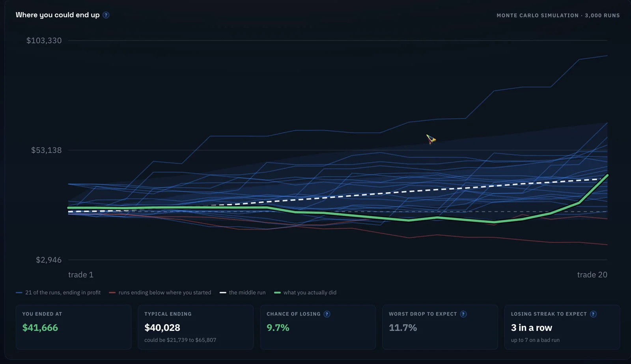Click the 'Where you could end up' title
Viewport: 631px width, 364px height.
(x=58, y=15)
